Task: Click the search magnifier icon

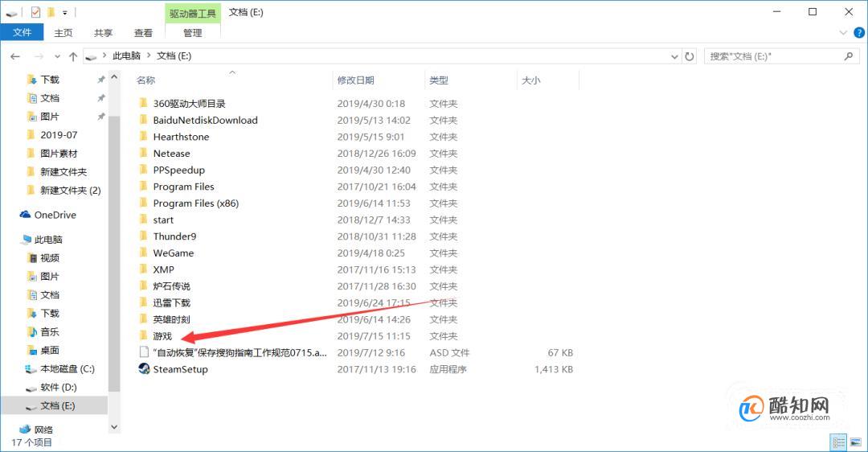Action: pos(850,56)
